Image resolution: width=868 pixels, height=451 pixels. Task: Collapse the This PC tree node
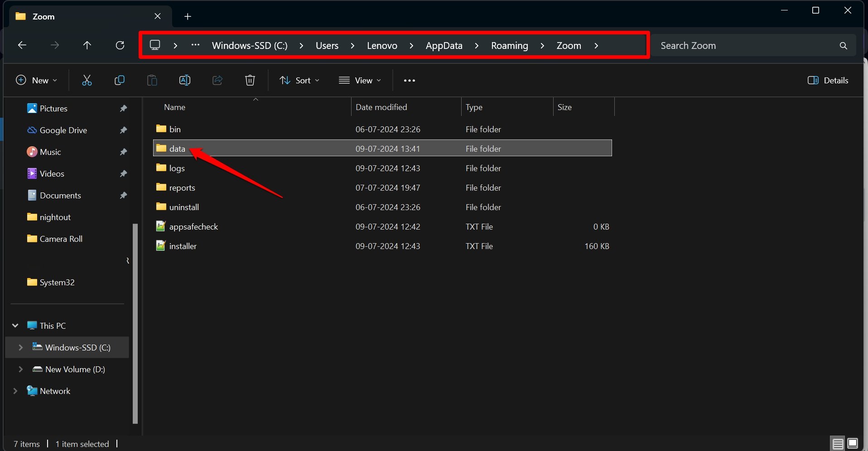[15, 326]
